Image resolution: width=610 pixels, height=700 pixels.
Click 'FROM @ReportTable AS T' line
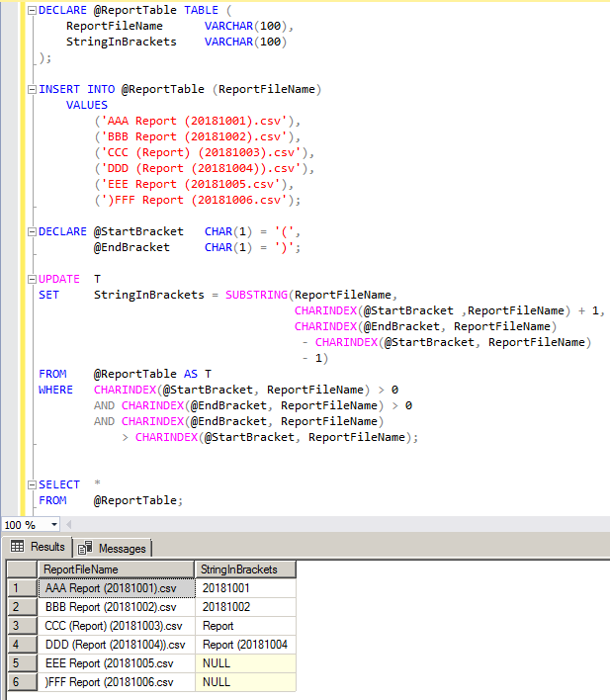coord(125,374)
